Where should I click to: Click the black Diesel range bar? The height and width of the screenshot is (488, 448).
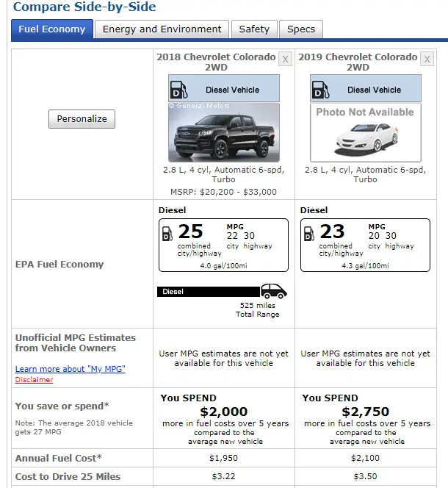tap(209, 292)
